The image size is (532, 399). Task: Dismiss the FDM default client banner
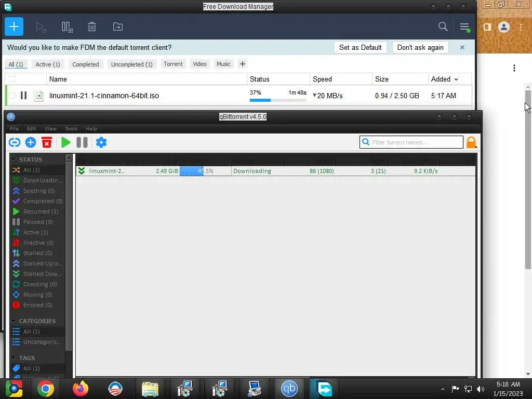coord(462,47)
